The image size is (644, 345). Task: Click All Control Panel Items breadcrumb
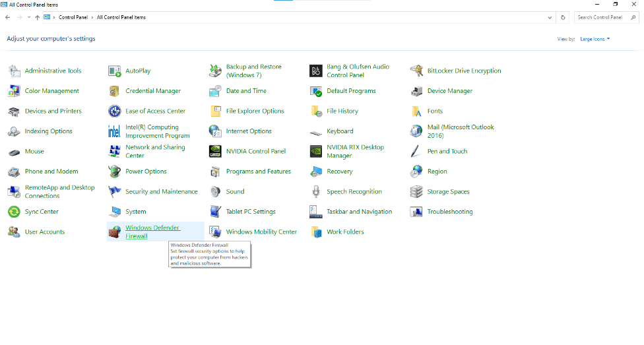tap(121, 17)
